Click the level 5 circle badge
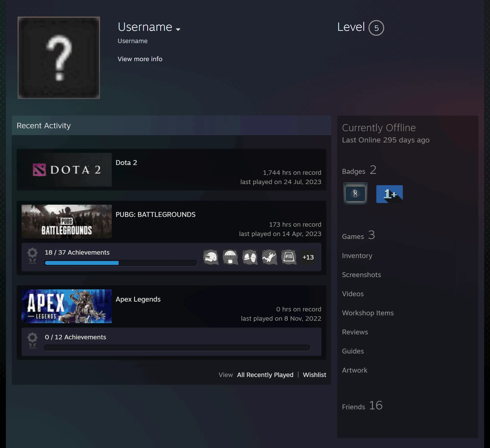490x448 pixels. (376, 28)
